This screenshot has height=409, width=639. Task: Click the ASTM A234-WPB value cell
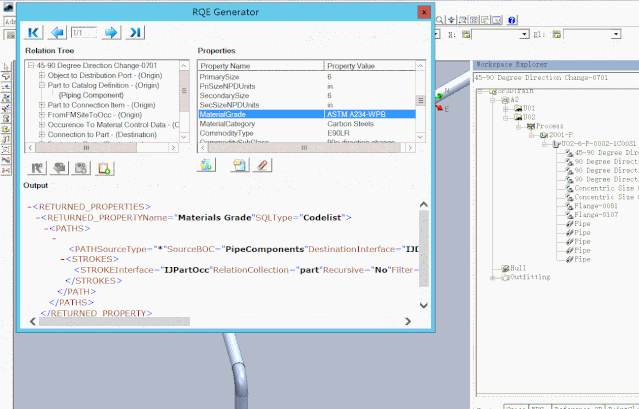coord(370,114)
